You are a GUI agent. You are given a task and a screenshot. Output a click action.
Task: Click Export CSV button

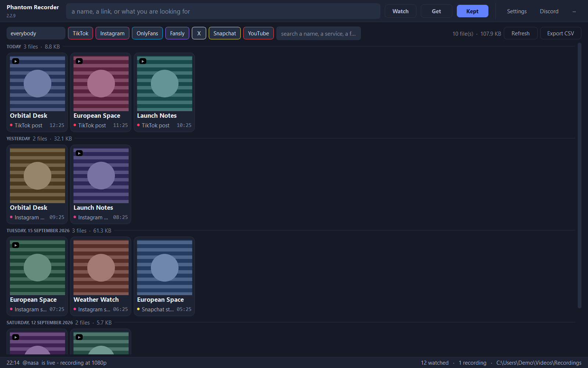(x=560, y=33)
